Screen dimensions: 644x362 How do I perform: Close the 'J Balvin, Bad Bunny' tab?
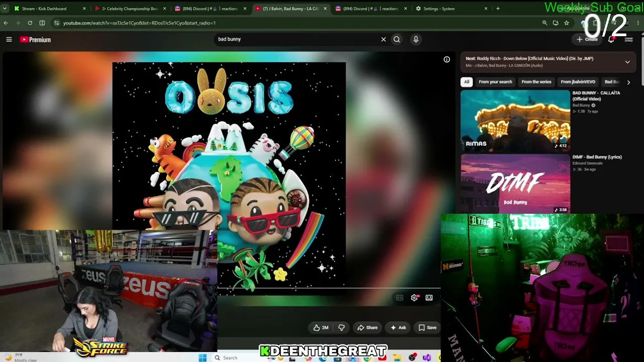pyautogui.click(x=325, y=9)
